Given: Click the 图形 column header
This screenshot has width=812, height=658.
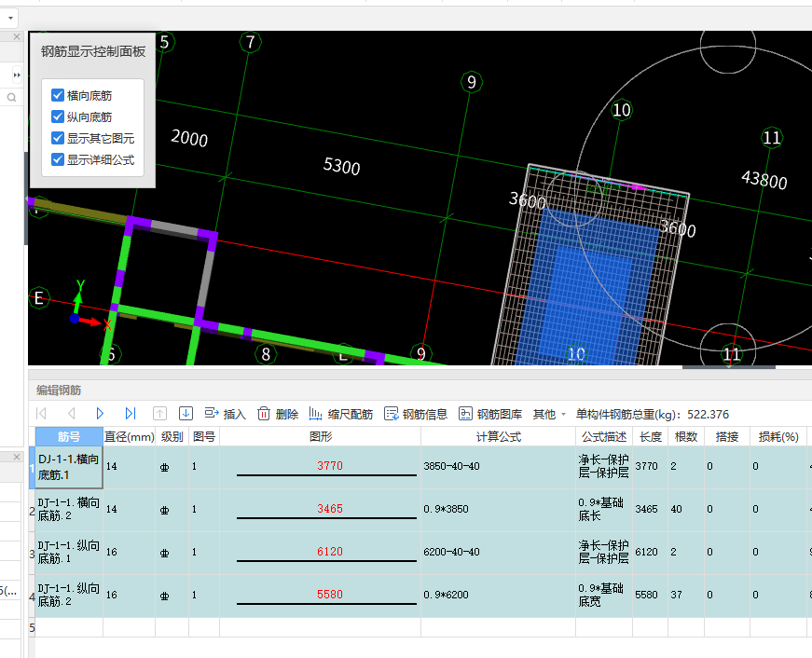Looking at the screenshot, I should coord(320,436).
